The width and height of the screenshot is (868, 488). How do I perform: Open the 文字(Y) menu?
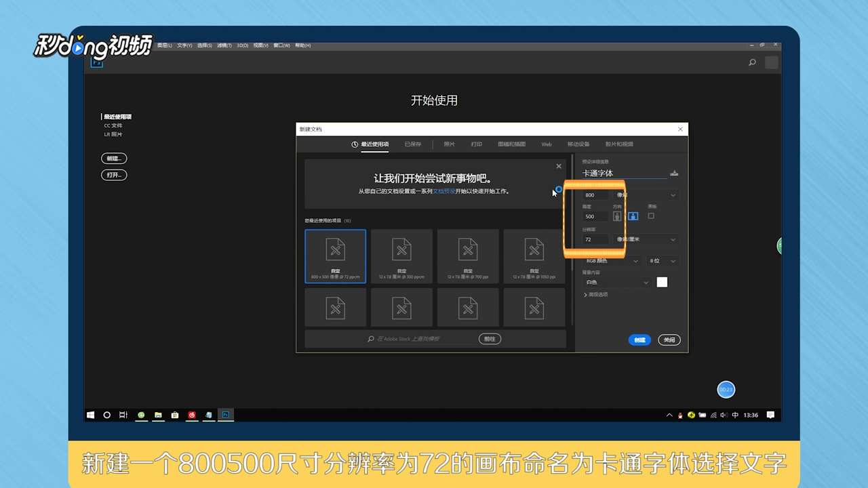click(x=184, y=45)
